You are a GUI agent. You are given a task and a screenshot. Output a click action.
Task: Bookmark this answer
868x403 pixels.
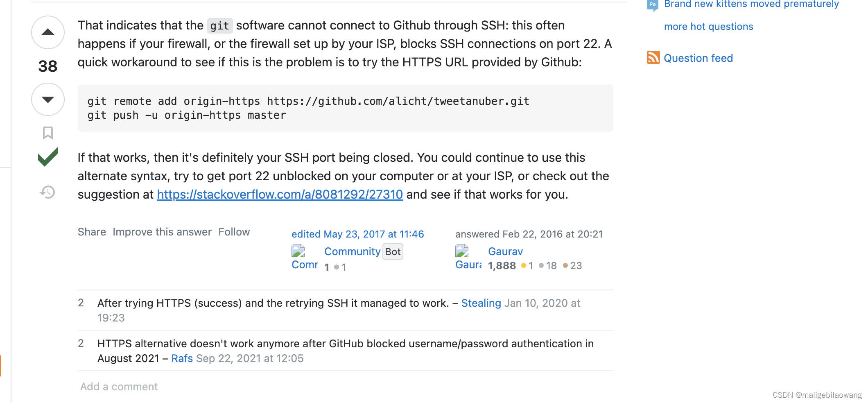47,133
